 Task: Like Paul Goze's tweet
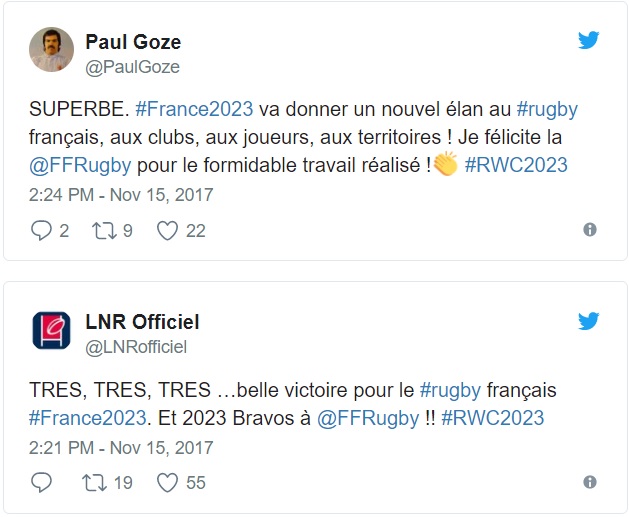click(x=168, y=230)
